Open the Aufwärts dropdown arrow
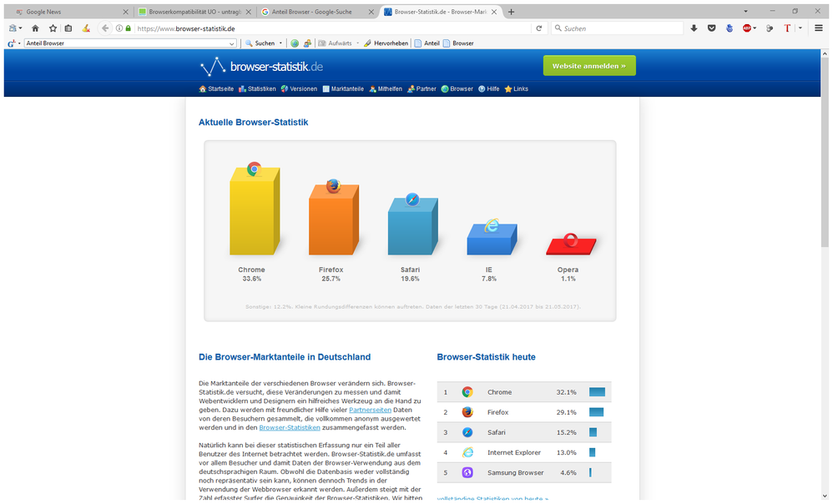Image resolution: width=833 pixels, height=504 pixels. point(357,43)
